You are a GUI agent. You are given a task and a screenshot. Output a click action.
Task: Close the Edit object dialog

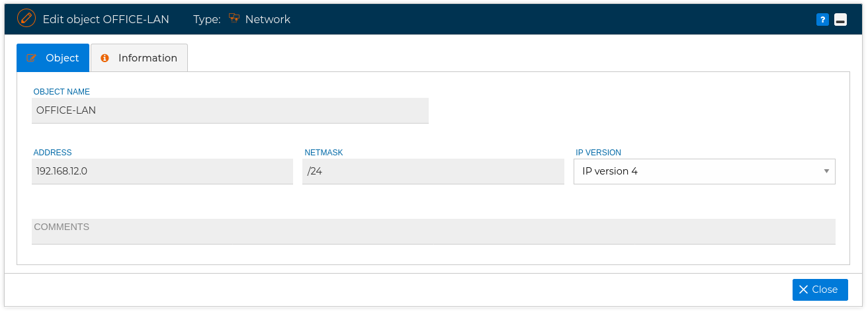point(820,290)
